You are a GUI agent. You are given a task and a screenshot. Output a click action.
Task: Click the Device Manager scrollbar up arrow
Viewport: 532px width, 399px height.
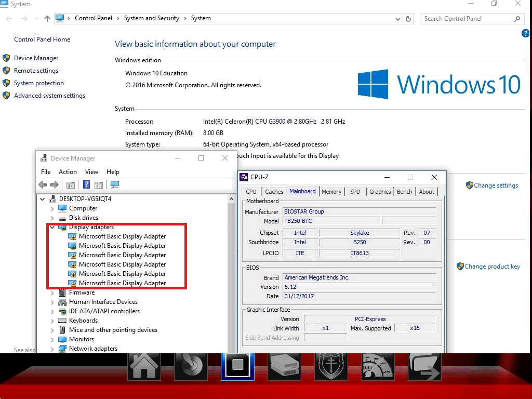[231, 199]
